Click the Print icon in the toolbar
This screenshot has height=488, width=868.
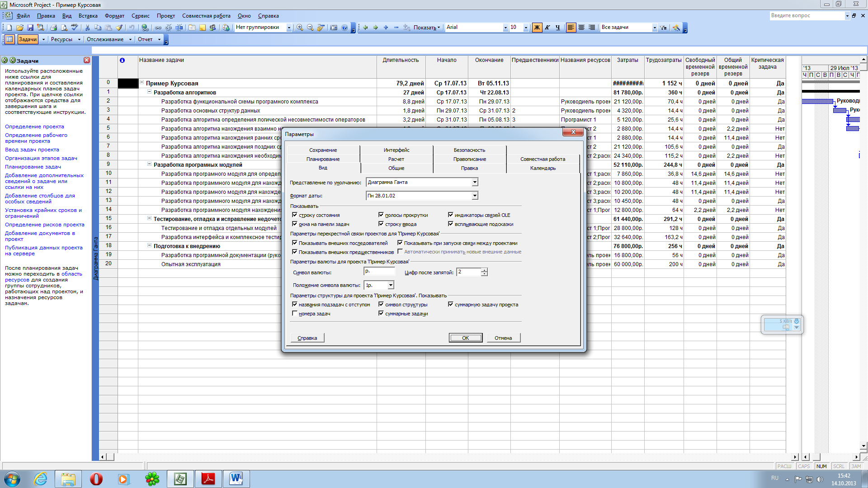53,28
